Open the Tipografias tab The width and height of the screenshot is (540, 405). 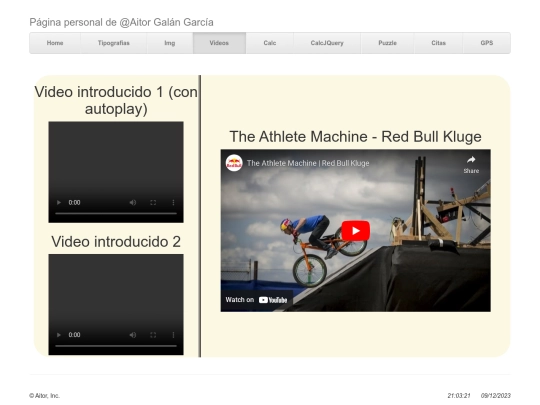pos(114,43)
